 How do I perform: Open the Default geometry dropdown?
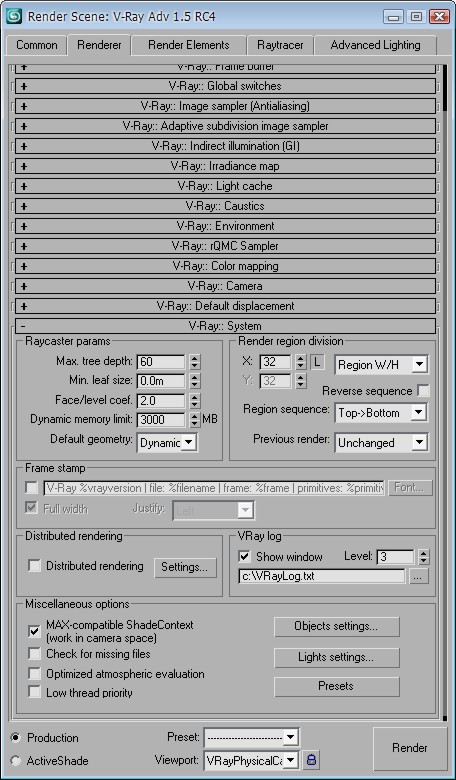click(x=167, y=442)
